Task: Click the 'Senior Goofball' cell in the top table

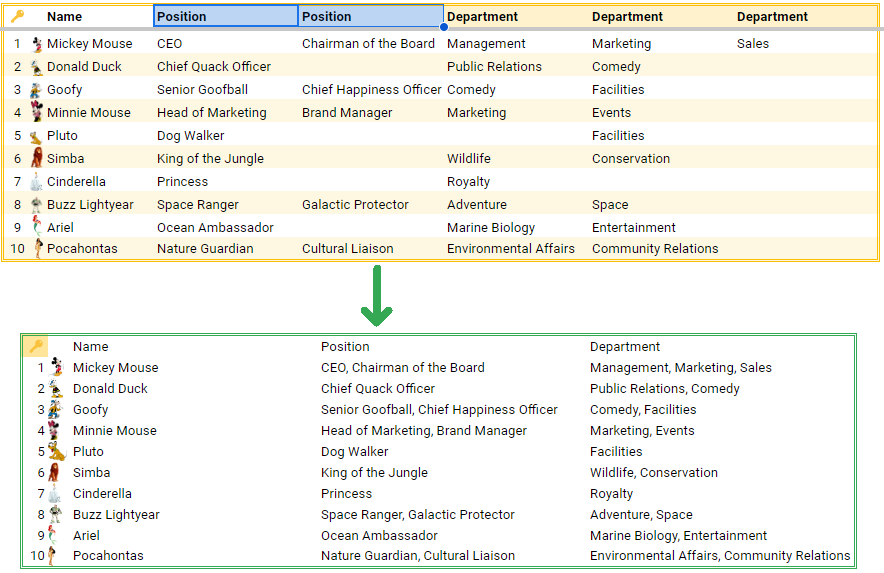Action: [x=202, y=90]
